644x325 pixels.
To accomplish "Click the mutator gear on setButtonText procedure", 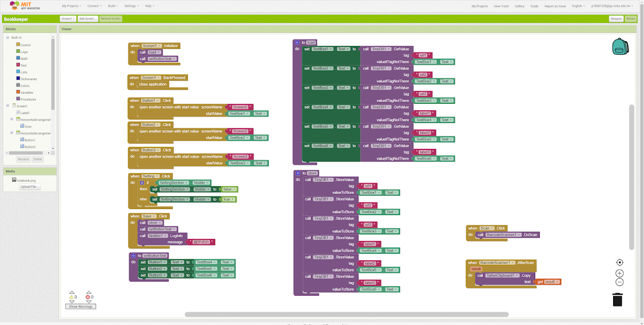I will [134, 256].
